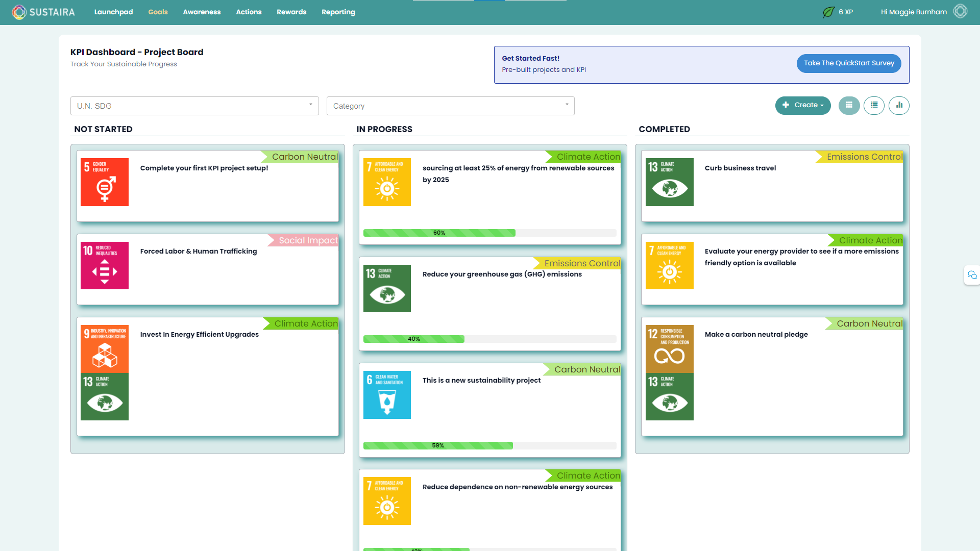Click the Reduced Inequalities SDG 10 icon

click(105, 265)
